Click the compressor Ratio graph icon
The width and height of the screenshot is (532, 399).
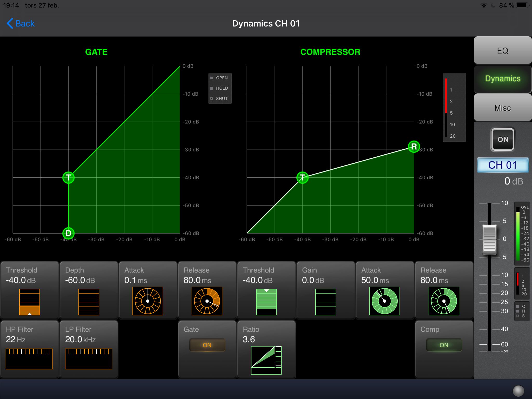coord(266,360)
